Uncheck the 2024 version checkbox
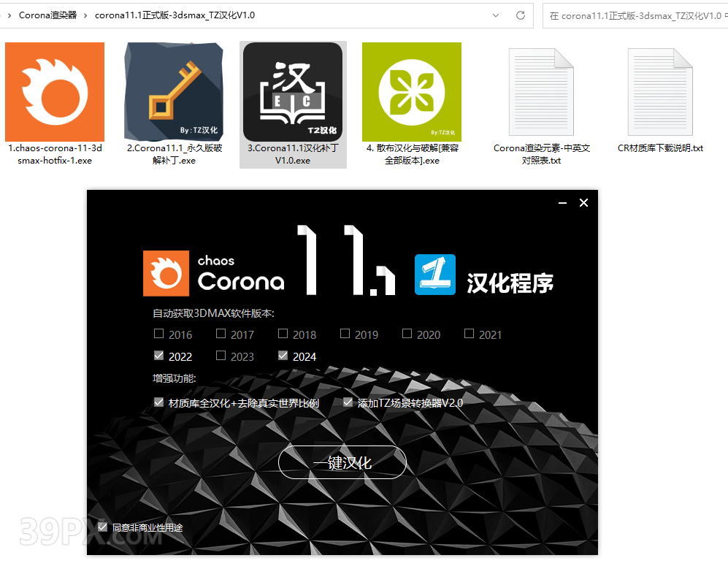The width and height of the screenshot is (728, 566). click(283, 356)
